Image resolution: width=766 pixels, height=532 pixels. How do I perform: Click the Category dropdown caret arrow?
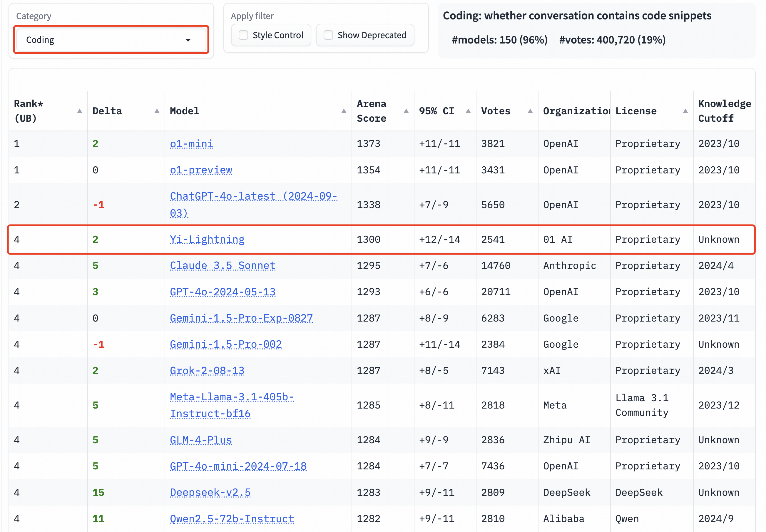coord(188,40)
